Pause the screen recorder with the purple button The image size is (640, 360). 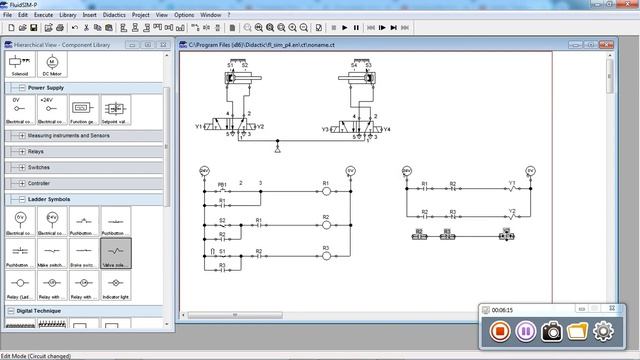coord(526,331)
